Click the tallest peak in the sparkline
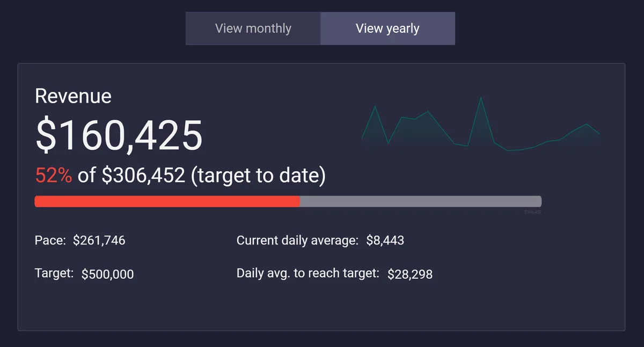 (x=480, y=98)
